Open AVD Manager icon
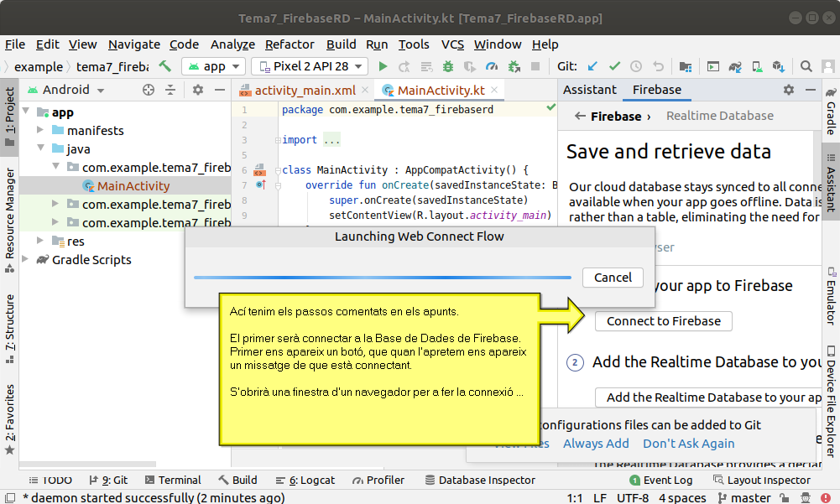 757,66
